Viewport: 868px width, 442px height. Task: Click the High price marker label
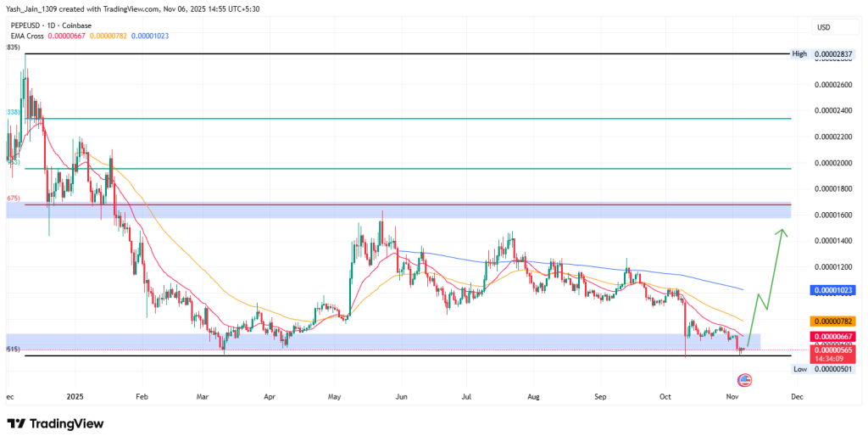click(799, 53)
